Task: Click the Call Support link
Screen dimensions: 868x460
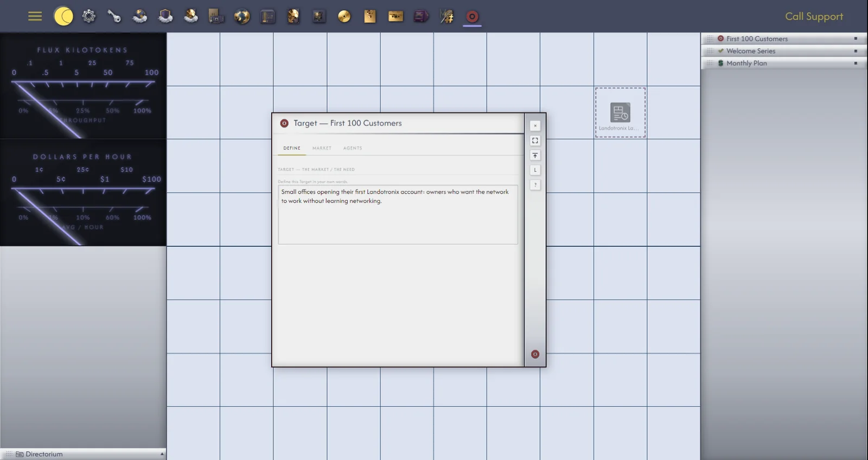Action: coord(814,16)
